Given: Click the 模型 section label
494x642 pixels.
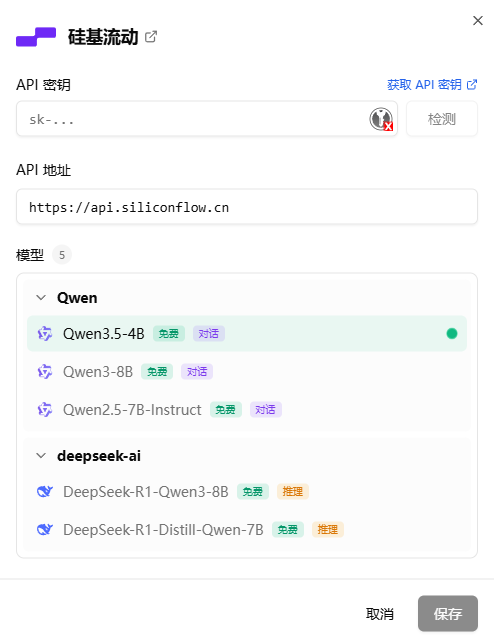Looking at the screenshot, I should coord(29,255).
